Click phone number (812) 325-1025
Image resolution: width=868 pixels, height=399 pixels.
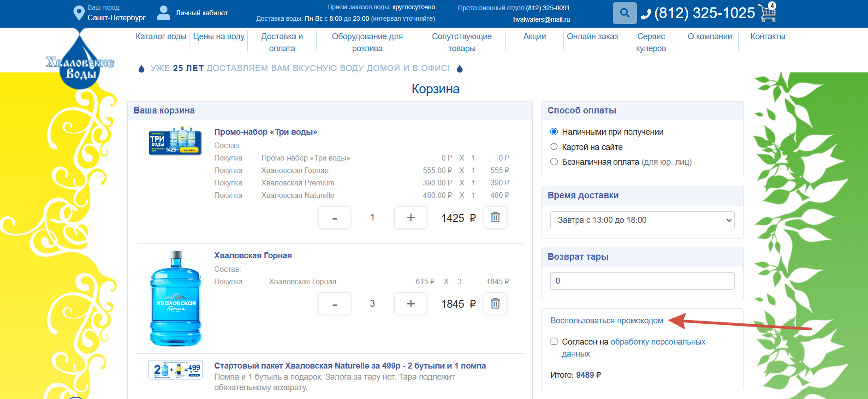pyautogui.click(x=704, y=13)
